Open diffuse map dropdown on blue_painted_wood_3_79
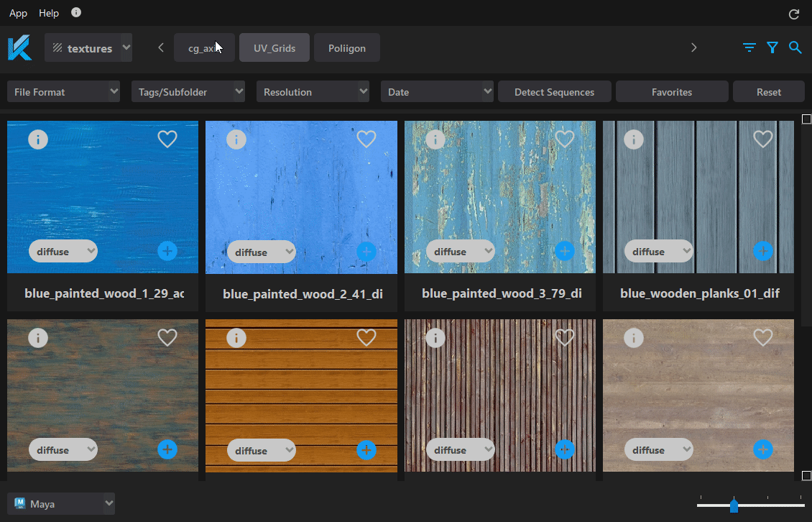 pos(461,252)
